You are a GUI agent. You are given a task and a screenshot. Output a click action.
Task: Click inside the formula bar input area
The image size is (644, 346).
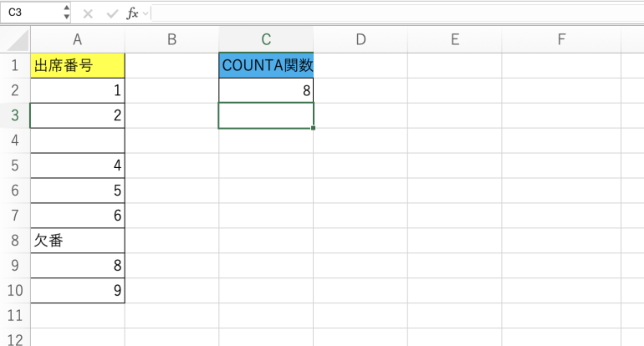393,13
